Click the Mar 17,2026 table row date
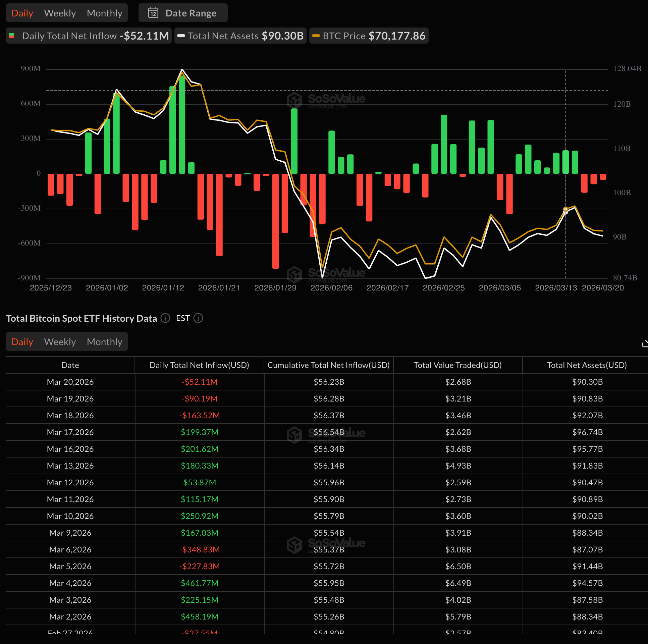Viewport: 648px width, 644px height. click(x=70, y=432)
